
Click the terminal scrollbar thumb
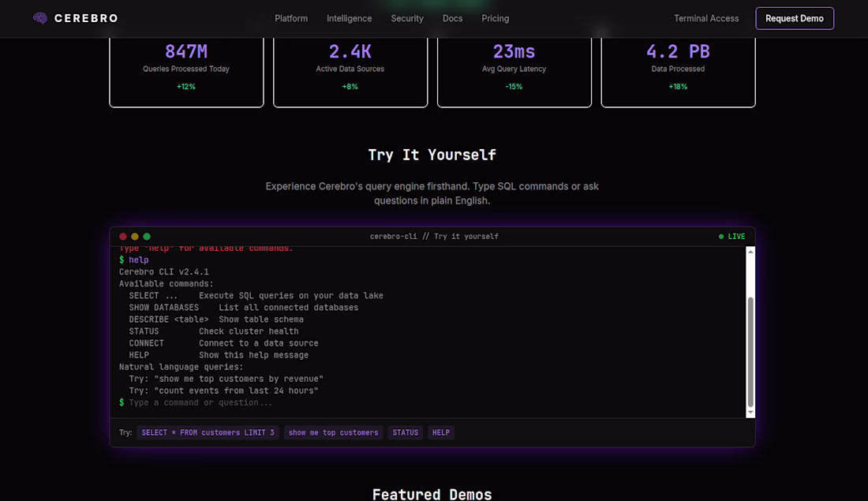(750, 352)
